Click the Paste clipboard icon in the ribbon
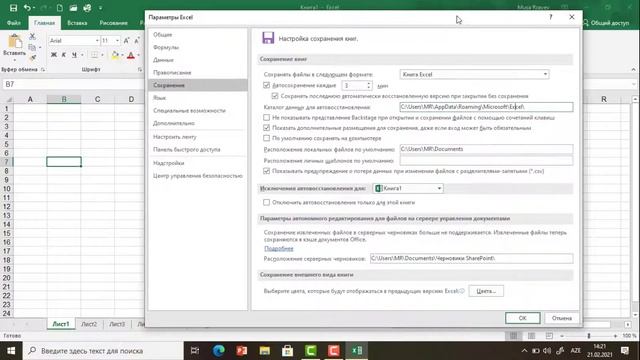Viewport: 640px width, 360px height. tap(15, 42)
